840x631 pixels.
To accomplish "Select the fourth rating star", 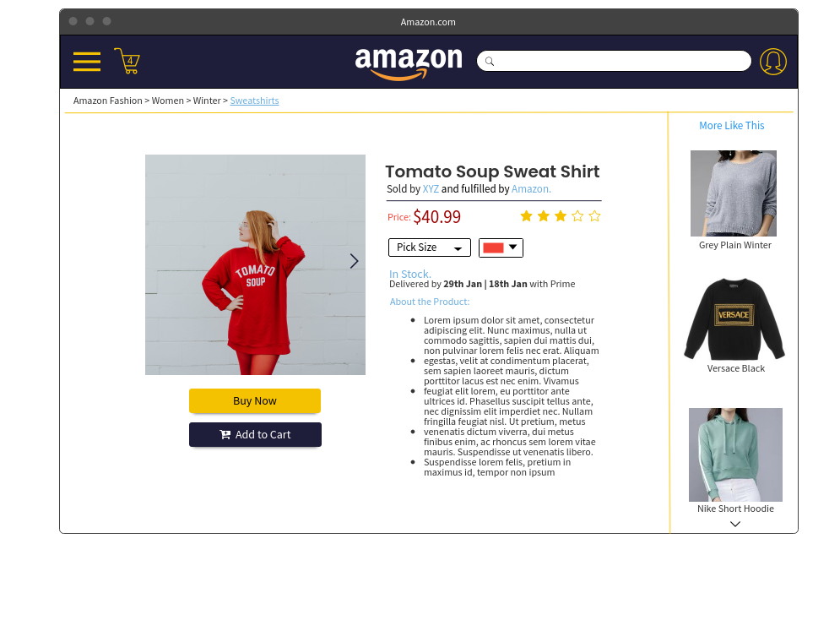I will (577, 216).
